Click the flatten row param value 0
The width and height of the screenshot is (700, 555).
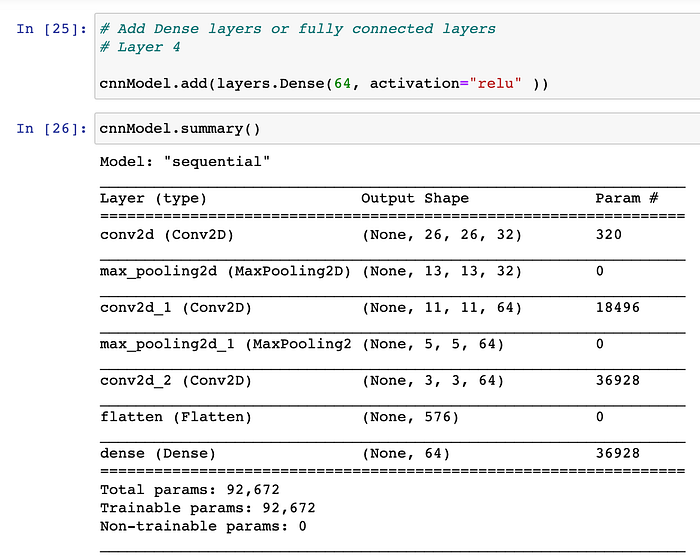click(600, 417)
